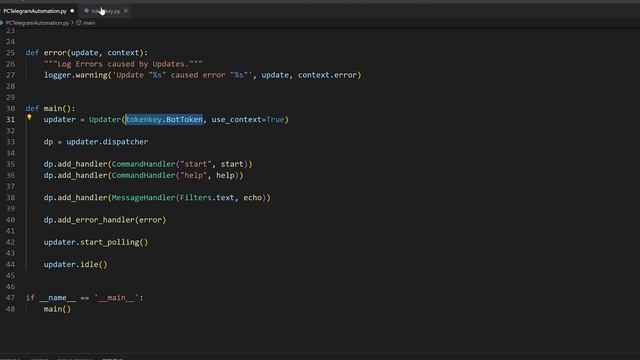Click the 'def error(update, context):' line
The height and width of the screenshot is (360, 640).
pos(87,53)
